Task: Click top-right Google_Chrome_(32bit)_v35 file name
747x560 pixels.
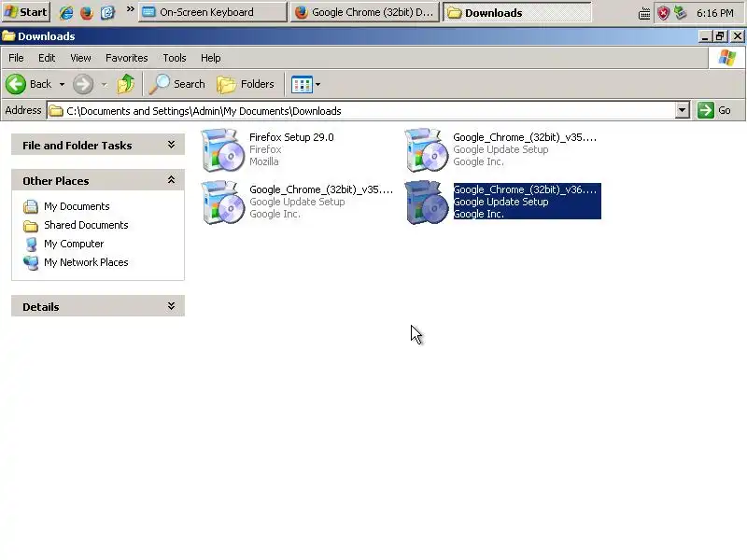Action: pyautogui.click(x=525, y=137)
